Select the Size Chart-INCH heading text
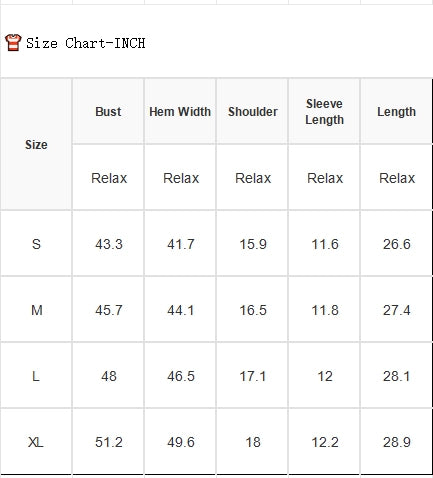The height and width of the screenshot is (478, 433). 86,43
